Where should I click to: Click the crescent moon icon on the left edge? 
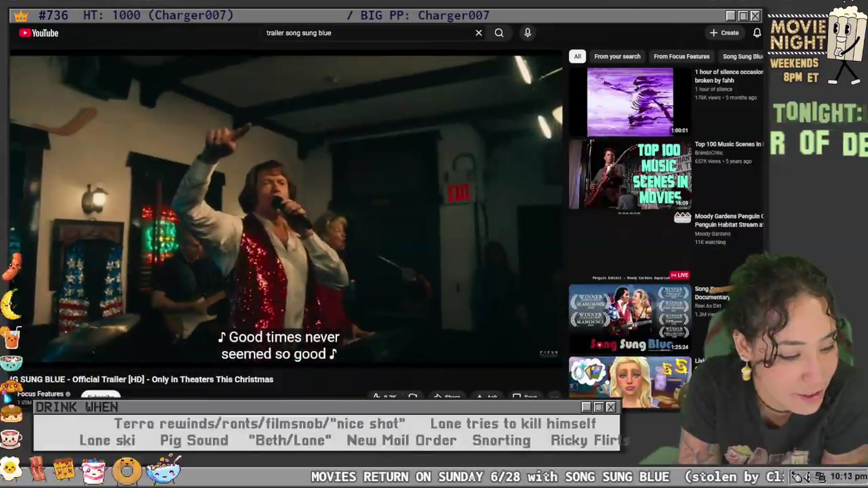(10, 305)
